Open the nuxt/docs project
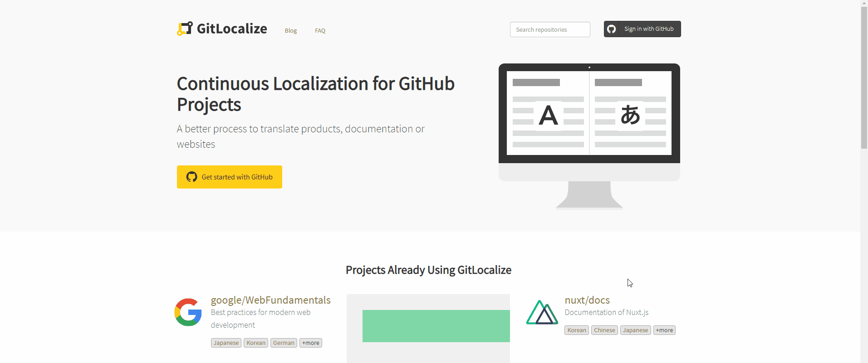The height and width of the screenshot is (363, 868). pyautogui.click(x=587, y=300)
